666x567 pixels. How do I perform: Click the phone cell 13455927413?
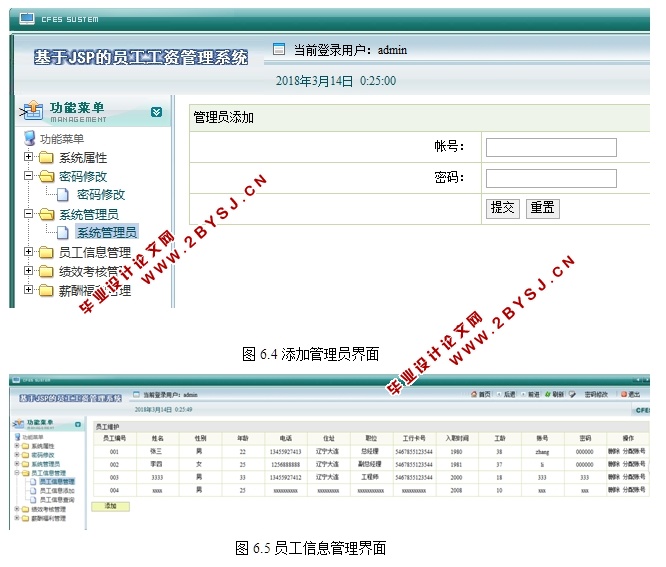tap(285, 451)
